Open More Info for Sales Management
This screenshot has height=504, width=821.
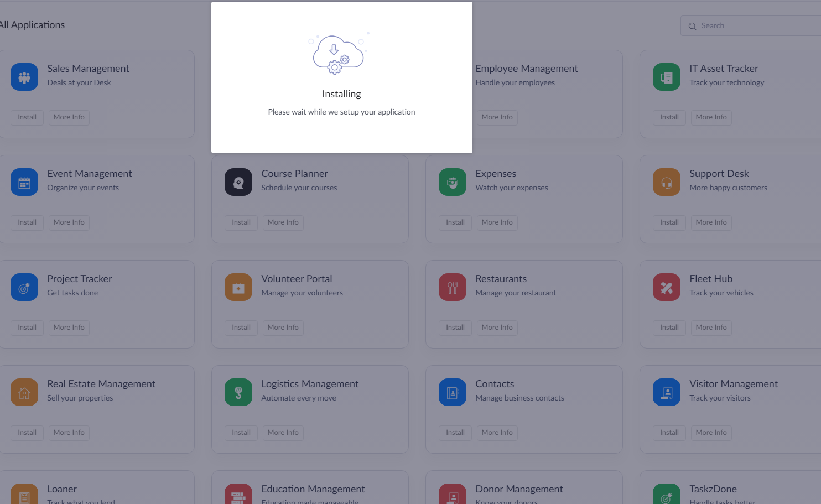pos(69,117)
